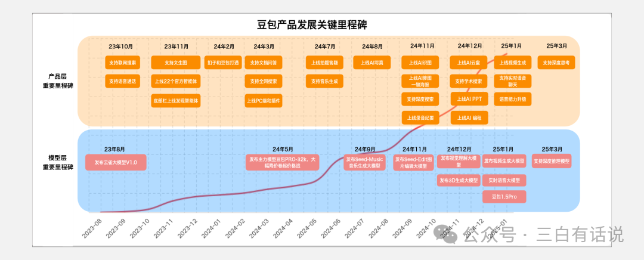The width and height of the screenshot is (644, 260).
Task: Select the 24年5月 date heading
Action: [x=283, y=149]
